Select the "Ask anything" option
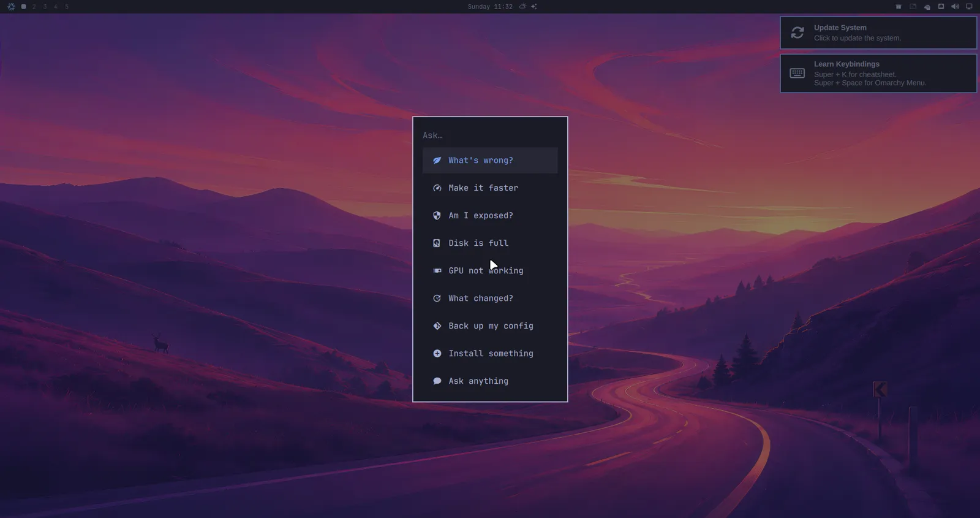Image resolution: width=980 pixels, height=518 pixels. point(490,381)
